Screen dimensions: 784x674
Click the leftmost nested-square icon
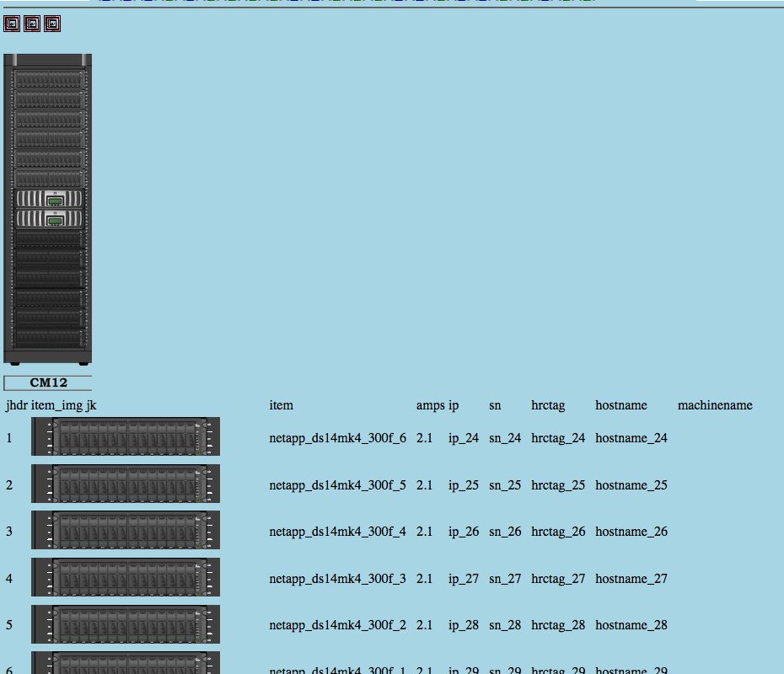pyautogui.click(x=12, y=24)
